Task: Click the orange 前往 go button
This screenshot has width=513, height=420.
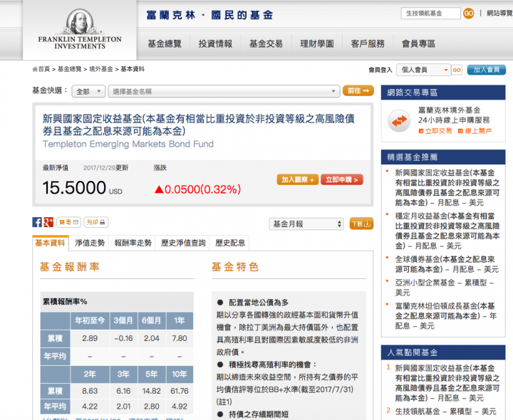Action: tap(358, 90)
